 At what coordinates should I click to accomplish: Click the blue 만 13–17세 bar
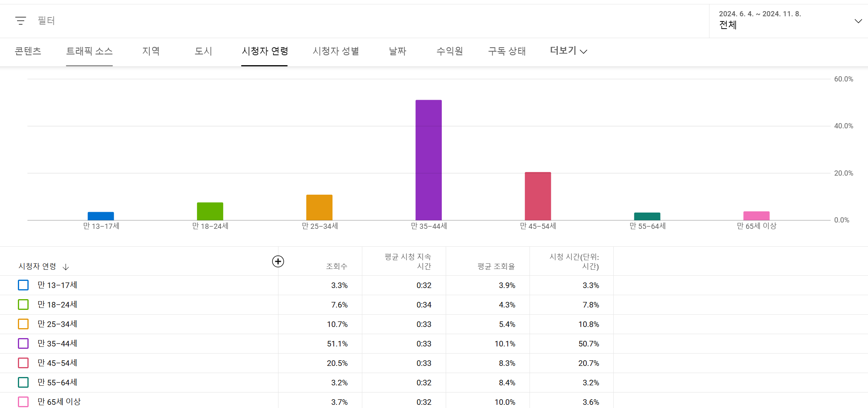pos(101,216)
